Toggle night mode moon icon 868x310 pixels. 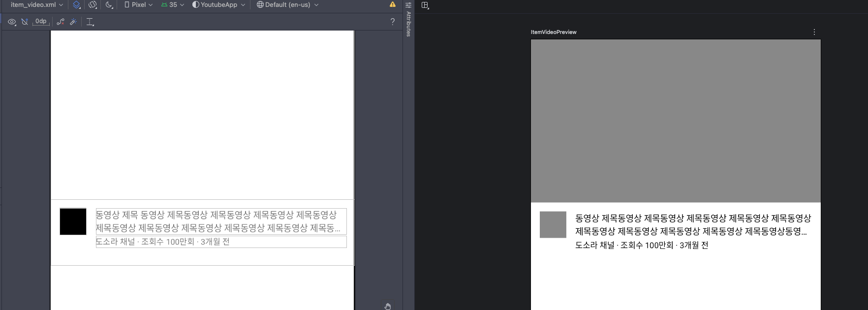[109, 5]
